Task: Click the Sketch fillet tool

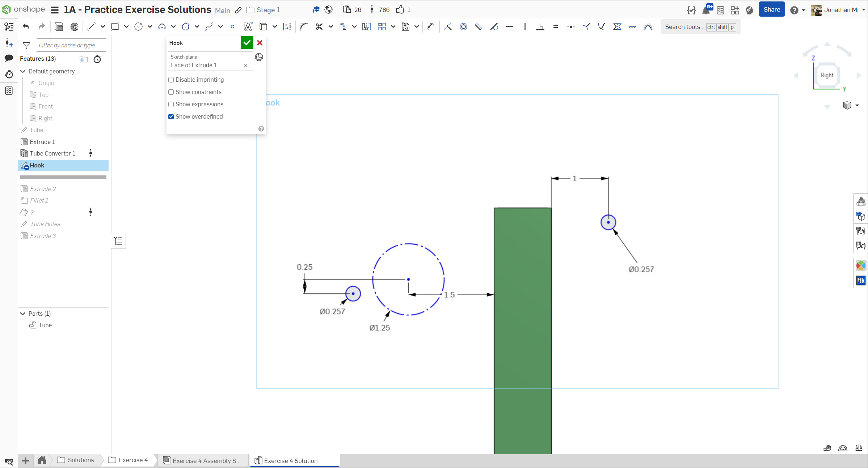Action: pyautogui.click(x=304, y=26)
